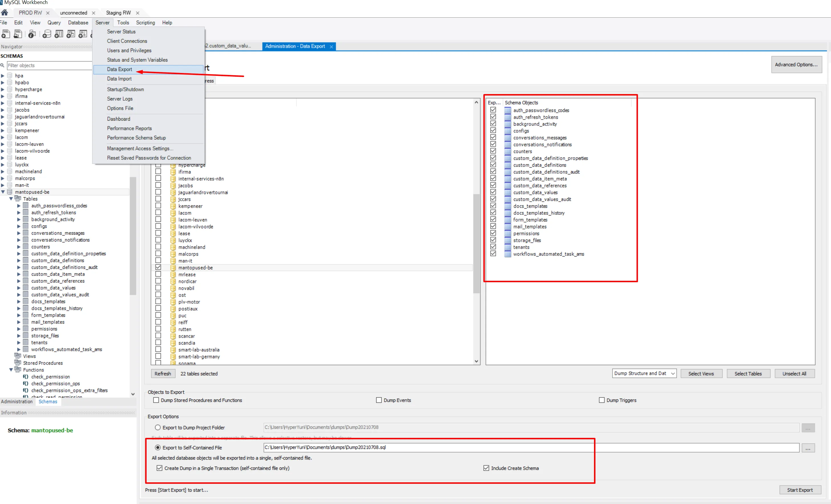Close the Staging RW connection tab
The image size is (831, 504).
[x=138, y=13]
